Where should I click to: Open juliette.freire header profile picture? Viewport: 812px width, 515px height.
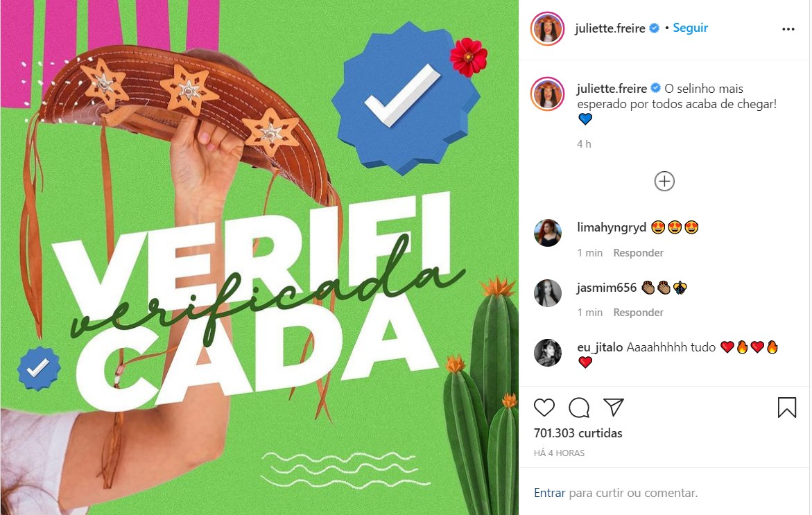(x=547, y=28)
